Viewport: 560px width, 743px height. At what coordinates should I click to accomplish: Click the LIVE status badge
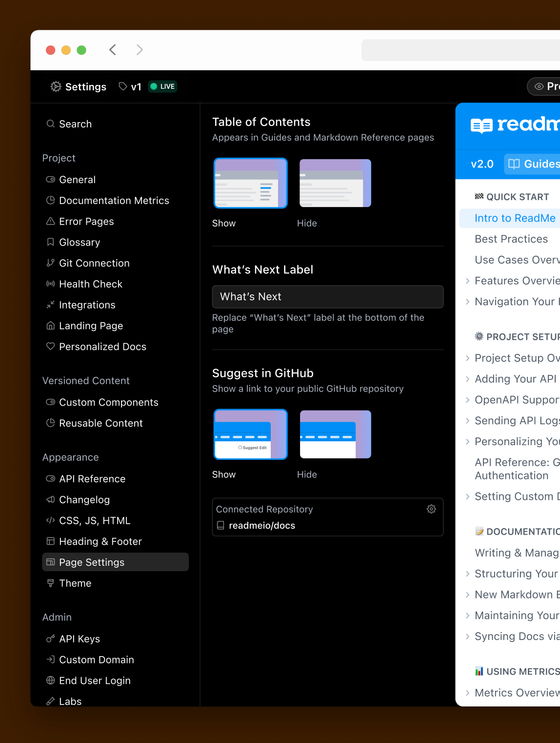[x=162, y=86]
